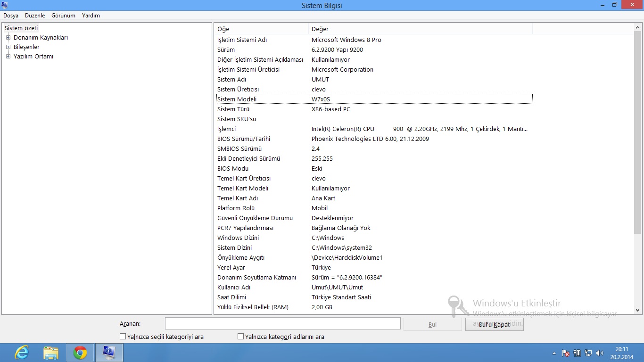Click the Sistem Bilgisi title bar icon

point(4,5)
